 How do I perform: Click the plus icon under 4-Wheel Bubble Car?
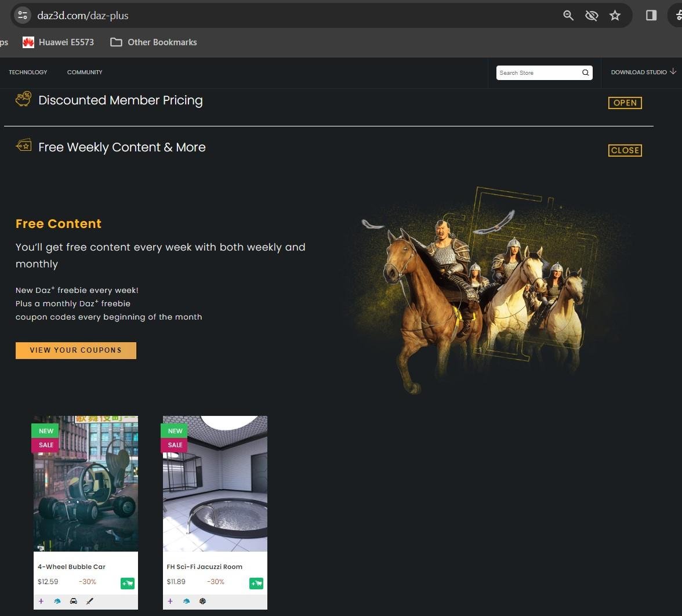point(41,601)
